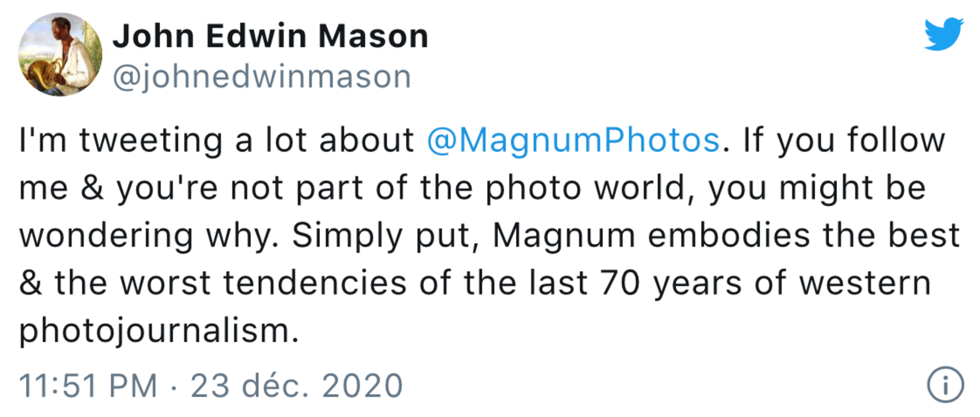Click the @johnedwinmason handle

point(262,77)
